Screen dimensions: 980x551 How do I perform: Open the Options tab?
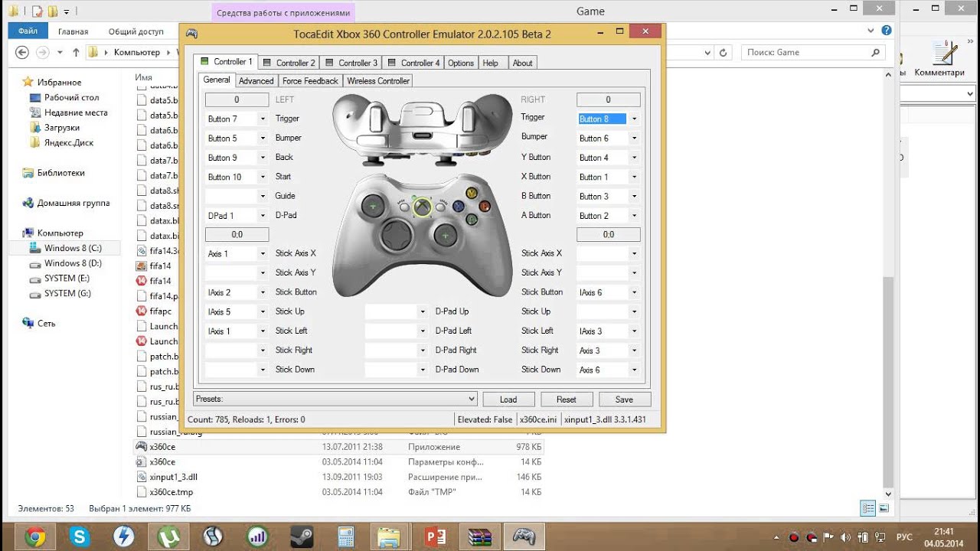point(461,63)
